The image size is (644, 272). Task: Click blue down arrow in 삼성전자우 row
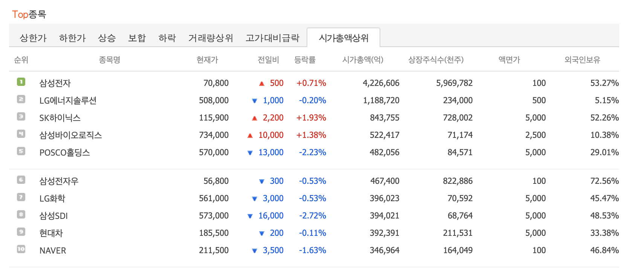click(x=262, y=182)
